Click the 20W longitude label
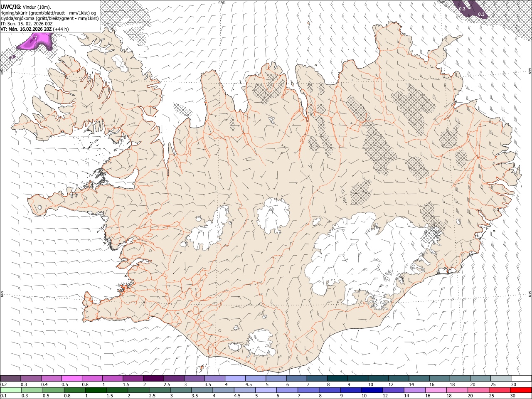 click(x=222, y=2)
